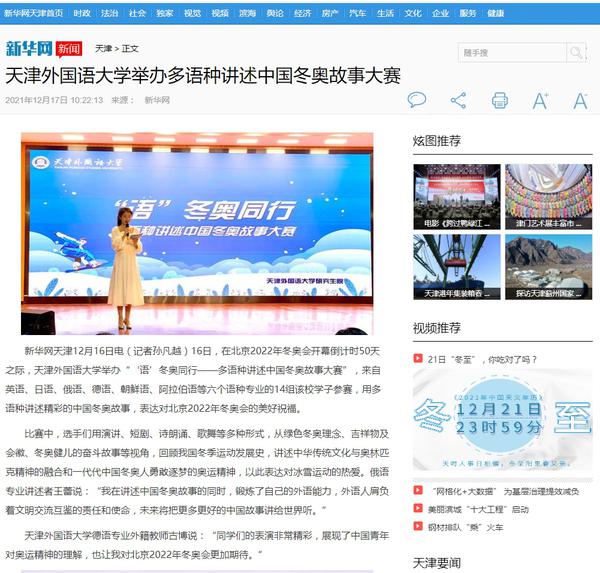
Task: Open the 时政 menu item
Action: pyautogui.click(x=82, y=13)
